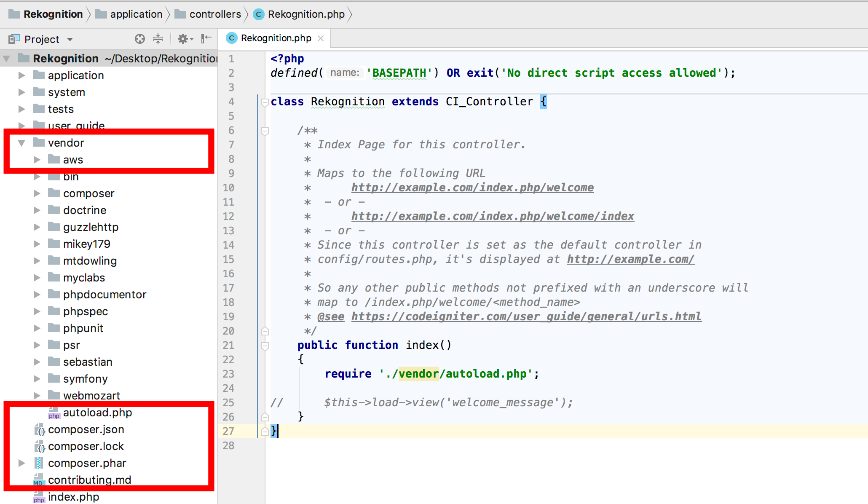
Task: Close the Rekognition.php tab
Action: click(321, 38)
